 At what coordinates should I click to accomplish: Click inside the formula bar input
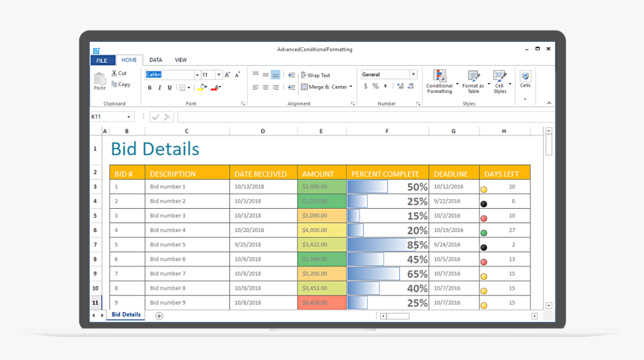click(359, 117)
